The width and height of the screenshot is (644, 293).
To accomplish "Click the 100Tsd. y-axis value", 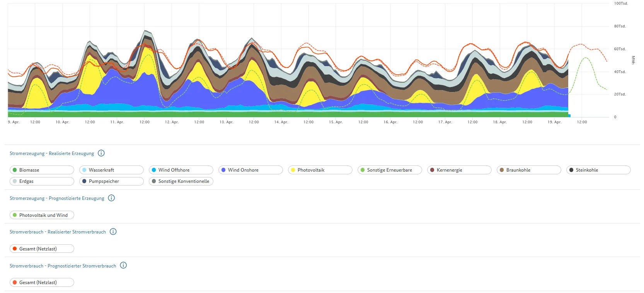I will click(x=621, y=3).
